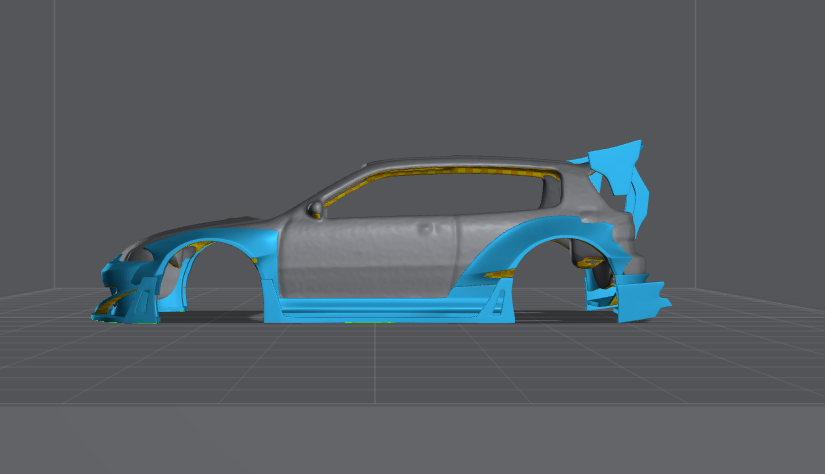Select the door handle on the door
Screen dimensions: 825x474
[432, 229]
